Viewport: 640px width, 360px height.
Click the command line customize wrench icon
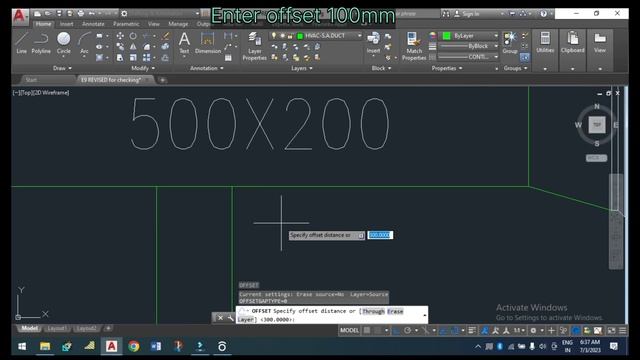click(x=231, y=318)
